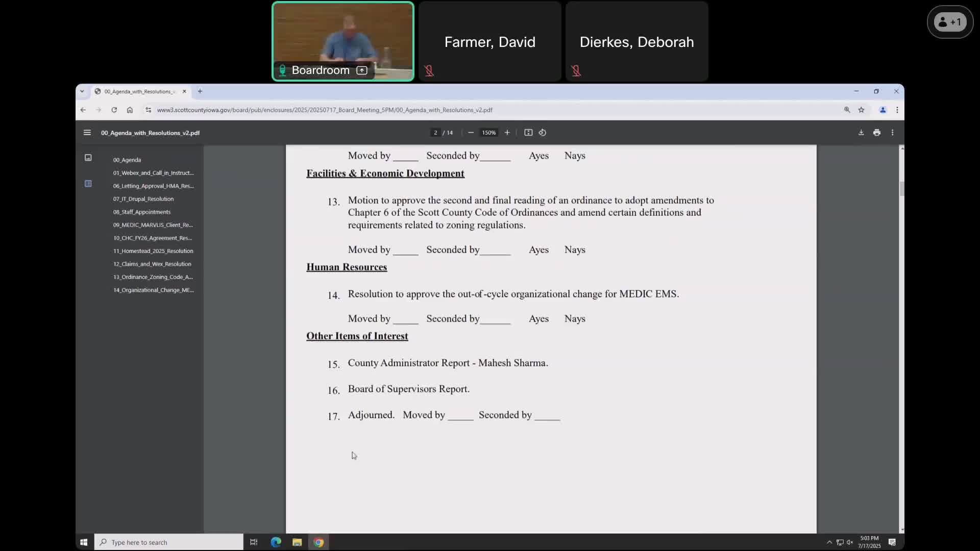
Task: Zoom in on the PDF document
Action: [507, 132]
